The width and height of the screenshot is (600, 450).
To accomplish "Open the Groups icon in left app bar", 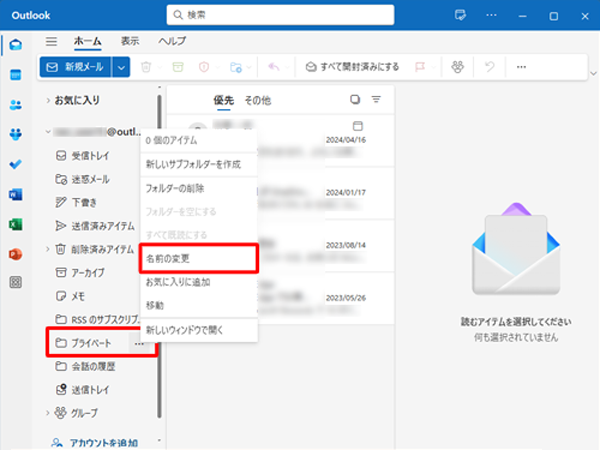I will [16, 134].
